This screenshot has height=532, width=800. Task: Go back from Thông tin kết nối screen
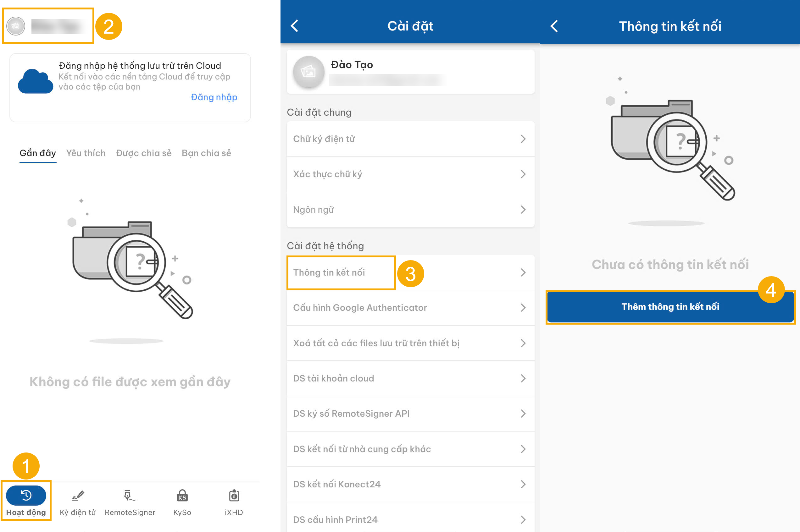pyautogui.click(x=554, y=26)
